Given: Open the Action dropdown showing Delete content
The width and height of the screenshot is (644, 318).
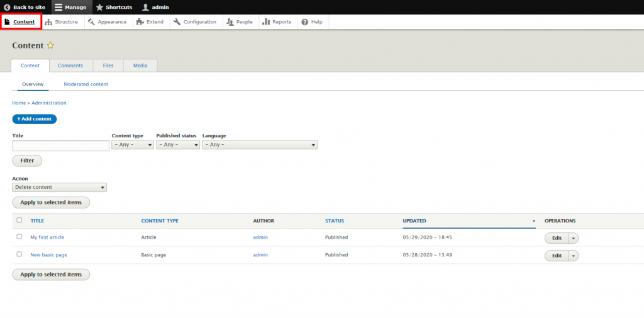Looking at the screenshot, I should [x=59, y=187].
